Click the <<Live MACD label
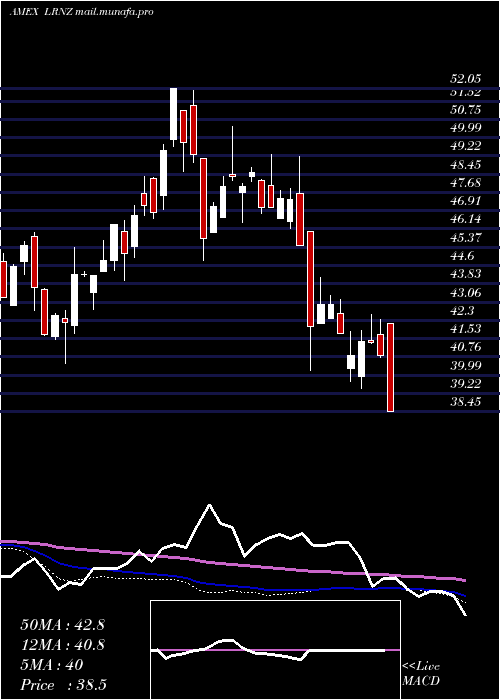This screenshot has width=500, height=700. click(x=421, y=674)
